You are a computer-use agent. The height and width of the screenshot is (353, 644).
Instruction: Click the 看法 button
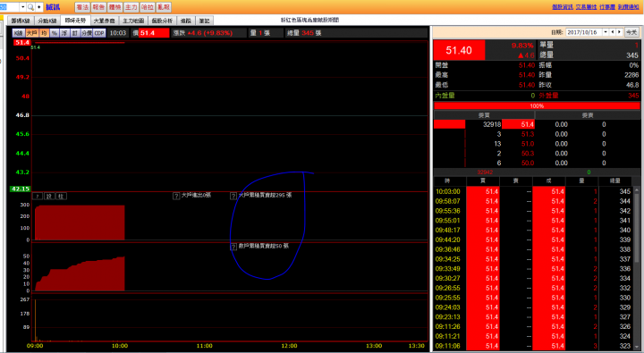coord(82,7)
